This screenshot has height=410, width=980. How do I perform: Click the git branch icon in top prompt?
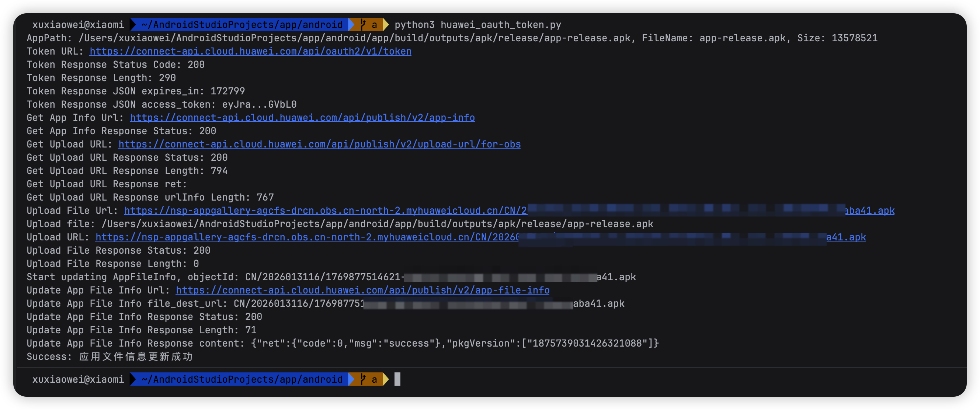pyautogui.click(x=363, y=25)
